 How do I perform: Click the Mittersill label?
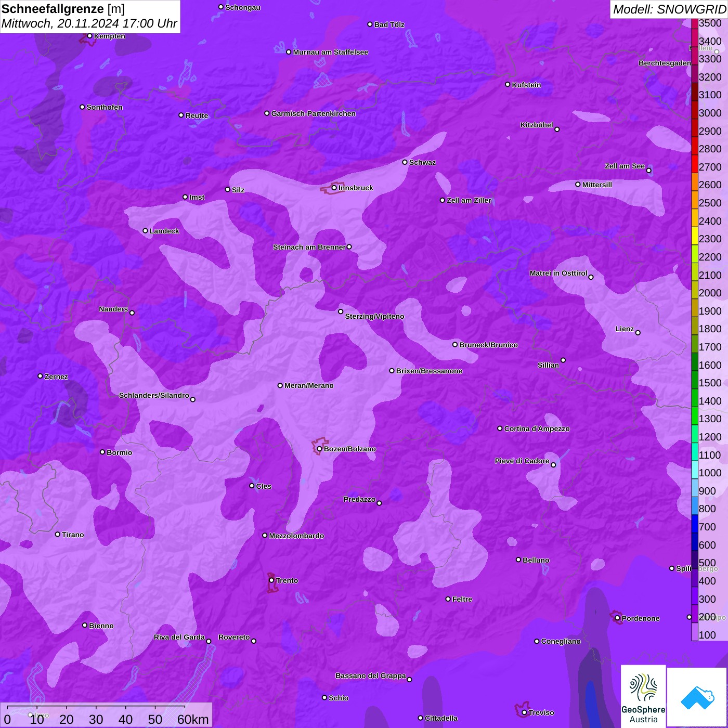597,185
